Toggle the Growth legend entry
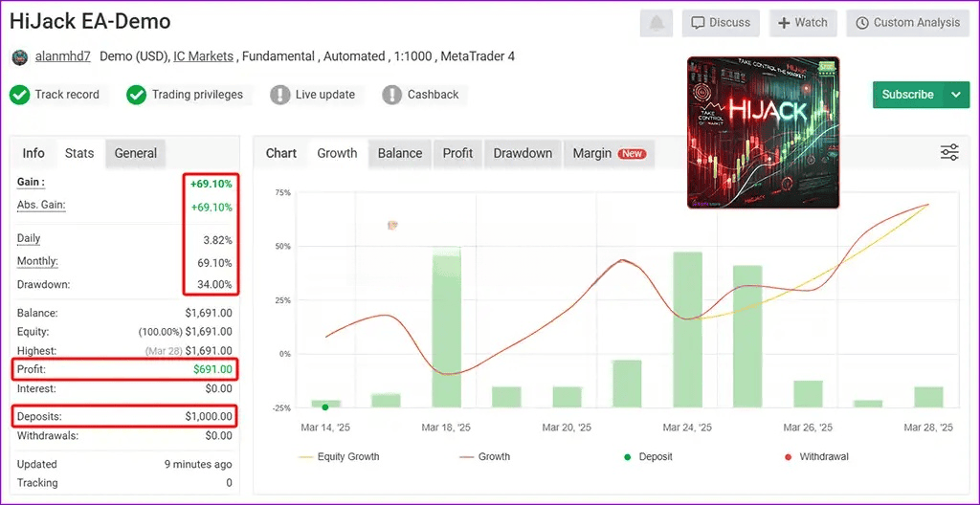 click(x=485, y=457)
